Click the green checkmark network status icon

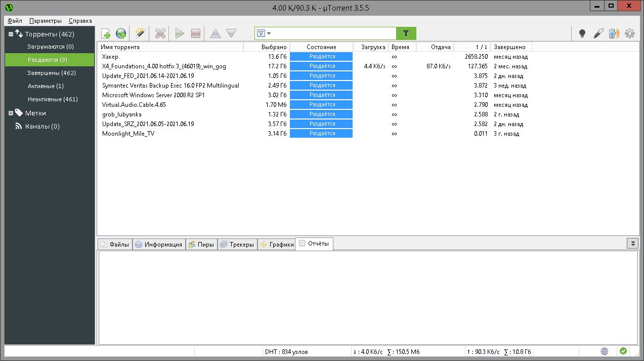coord(623,351)
